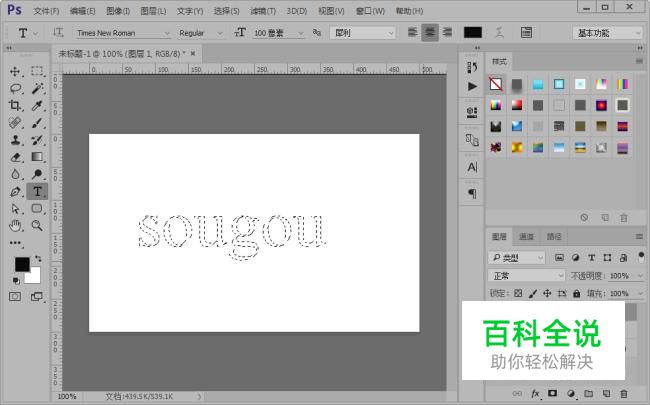Open the layer filter type dropdown
Screen dimensions: 650x405
pyautogui.click(x=516, y=258)
